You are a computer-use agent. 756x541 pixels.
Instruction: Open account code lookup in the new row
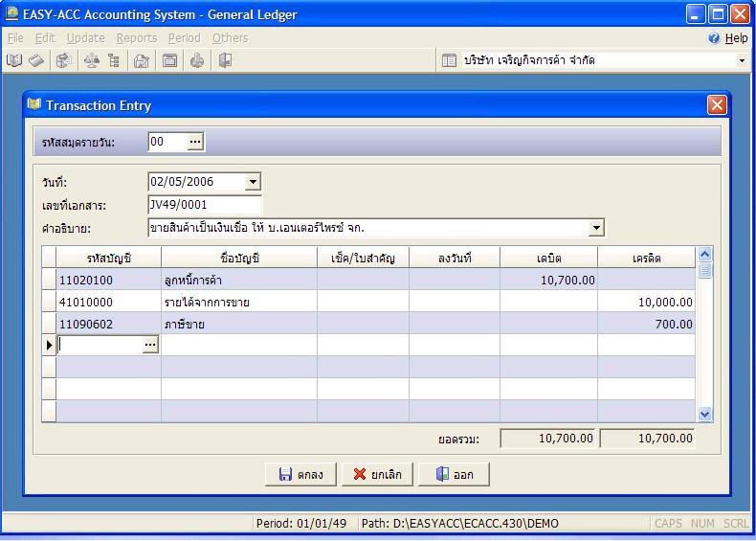tap(150, 345)
